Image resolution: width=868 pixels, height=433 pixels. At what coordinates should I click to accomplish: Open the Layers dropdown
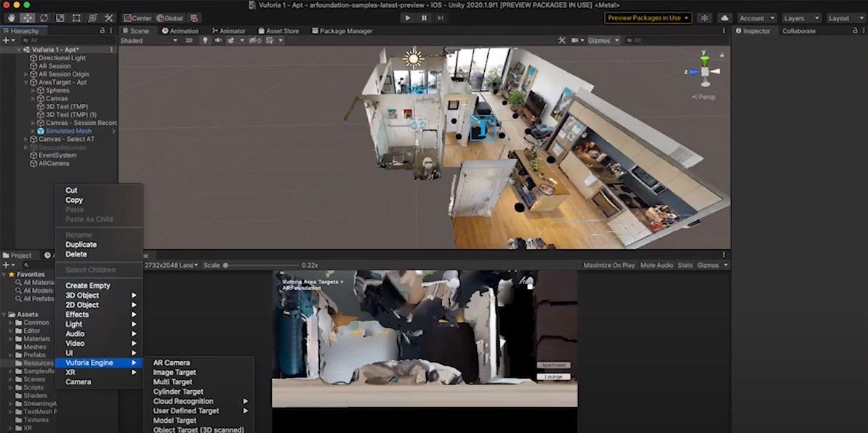[802, 18]
